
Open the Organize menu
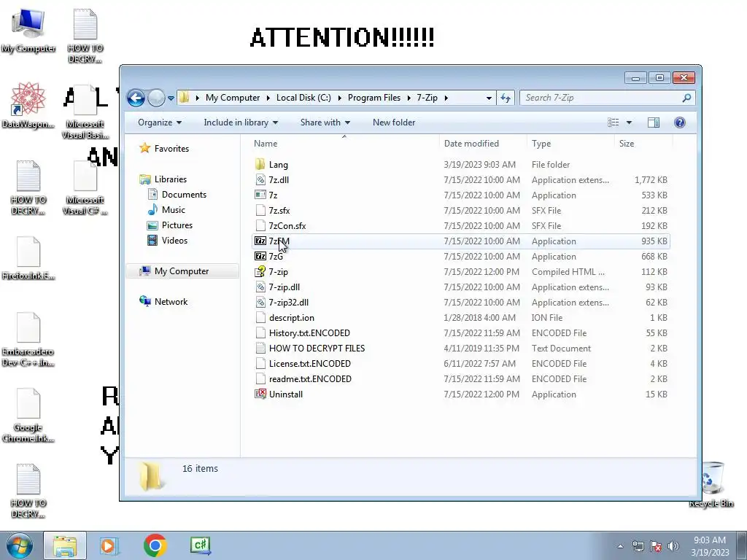pyautogui.click(x=160, y=122)
